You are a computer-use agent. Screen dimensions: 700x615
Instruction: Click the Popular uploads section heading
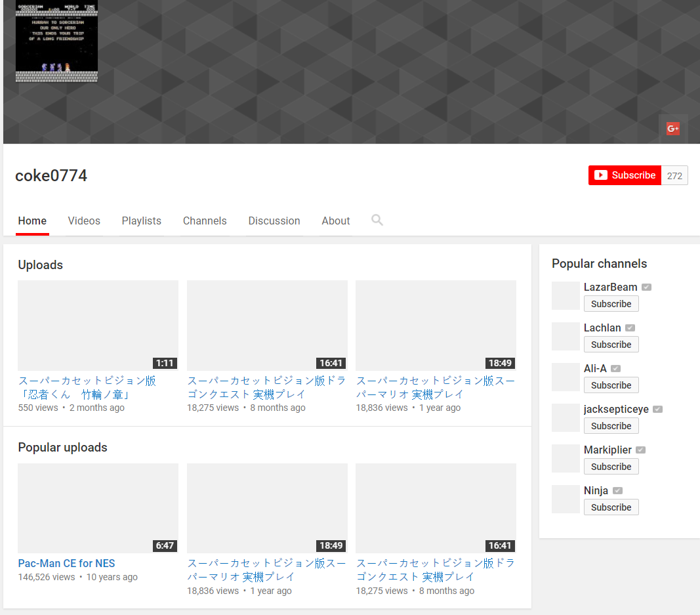[x=62, y=448]
